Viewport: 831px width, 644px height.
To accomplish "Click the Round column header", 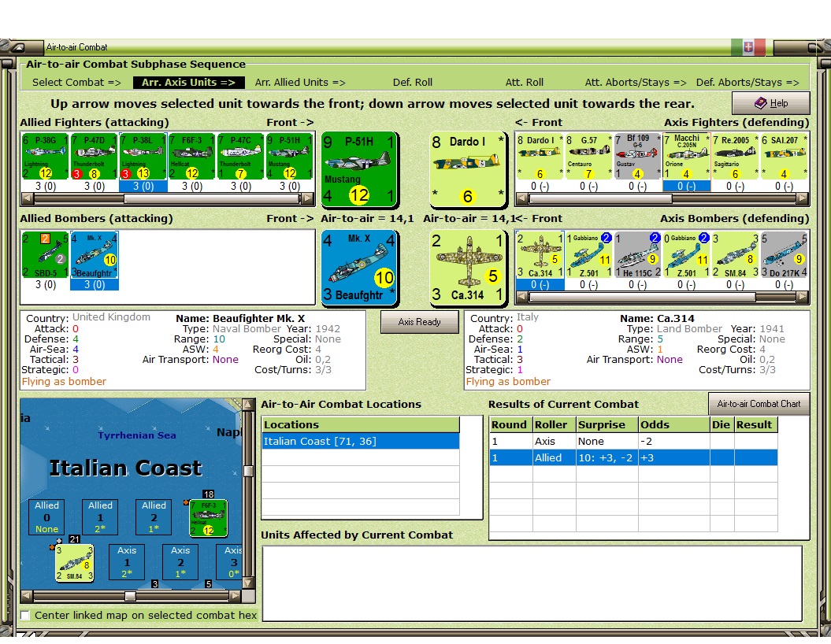I will (x=511, y=425).
